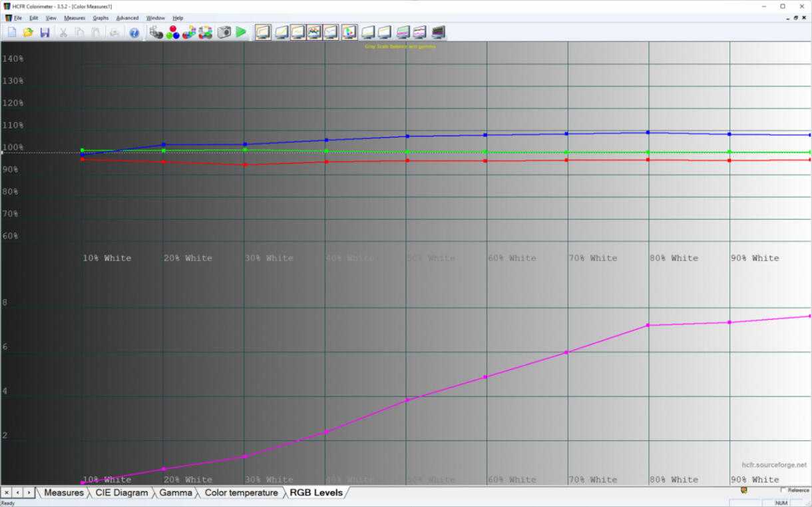Save measures with the floppy disk icon
812x507 pixels.
[x=45, y=32]
